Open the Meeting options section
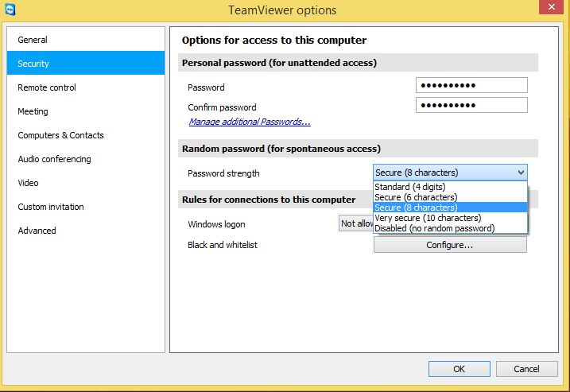The height and width of the screenshot is (392, 570). (x=33, y=111)
